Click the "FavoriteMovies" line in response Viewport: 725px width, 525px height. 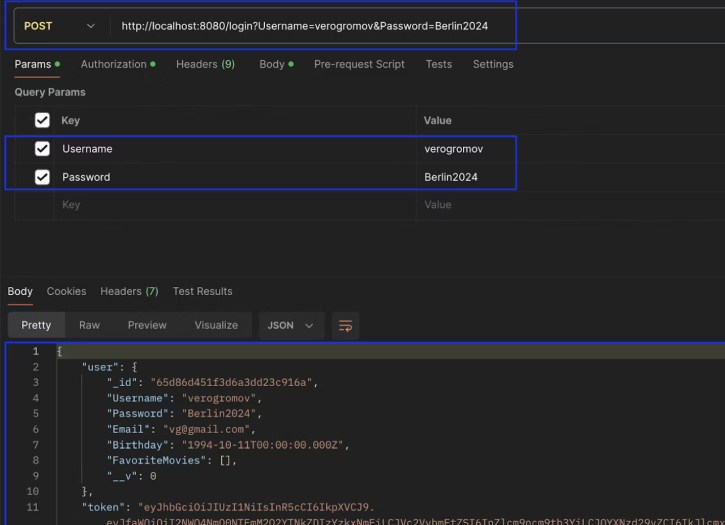coord(172,460)
